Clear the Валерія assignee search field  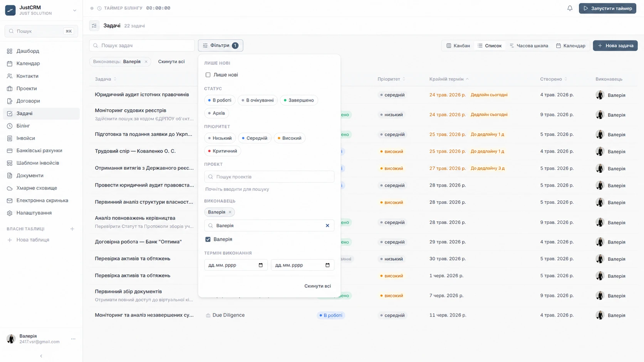click(x=327, y=225)
